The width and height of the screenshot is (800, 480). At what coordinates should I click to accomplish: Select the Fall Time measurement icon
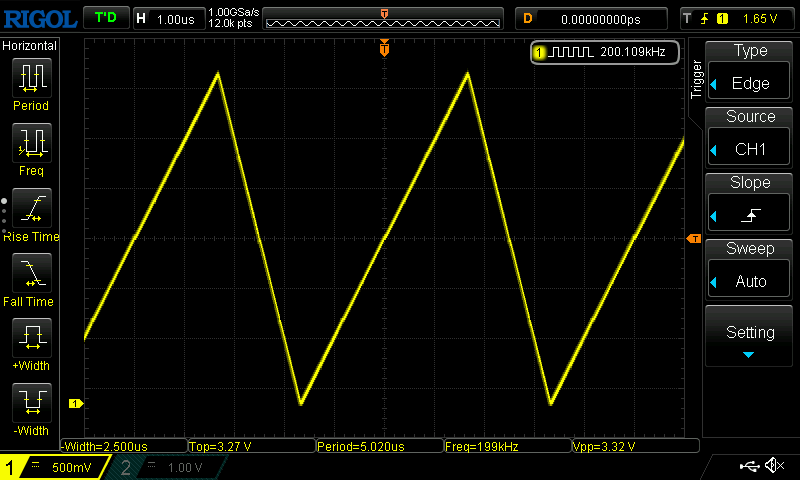(32, 273)
